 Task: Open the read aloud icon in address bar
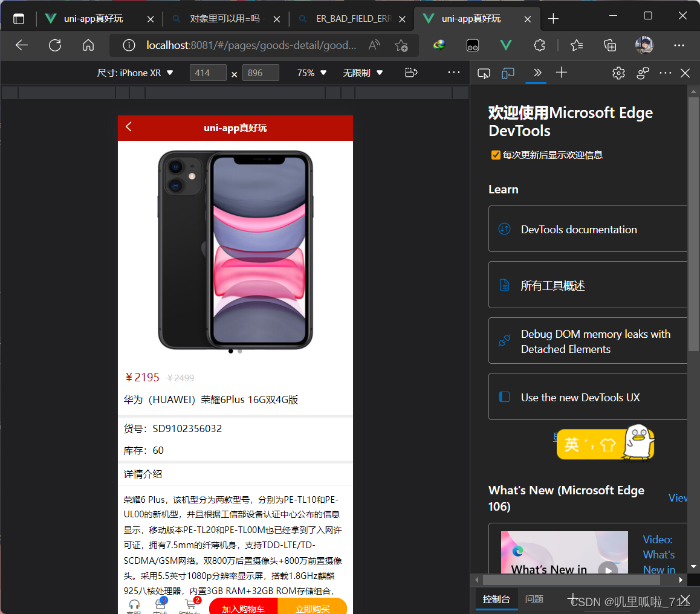pos(374,45)
